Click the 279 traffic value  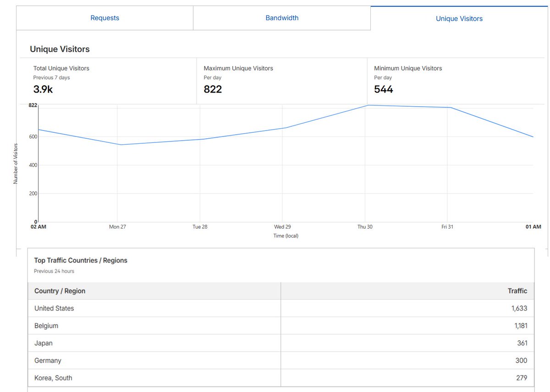pos(522,378)
